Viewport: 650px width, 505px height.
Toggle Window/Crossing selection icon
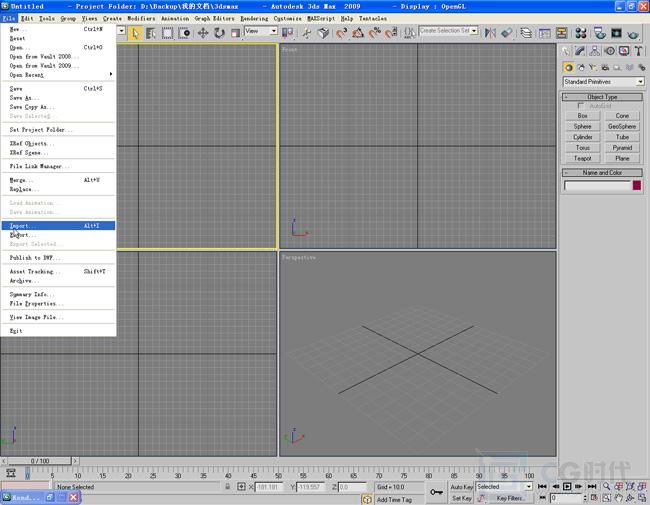tap(184, 33)
